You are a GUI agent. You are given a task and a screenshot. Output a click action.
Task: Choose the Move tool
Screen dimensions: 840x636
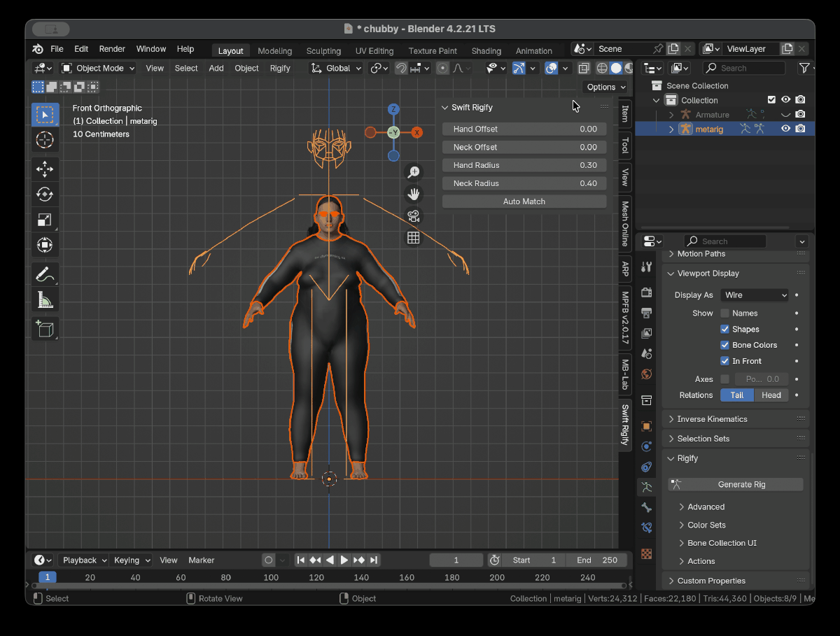tap(45, 169)
